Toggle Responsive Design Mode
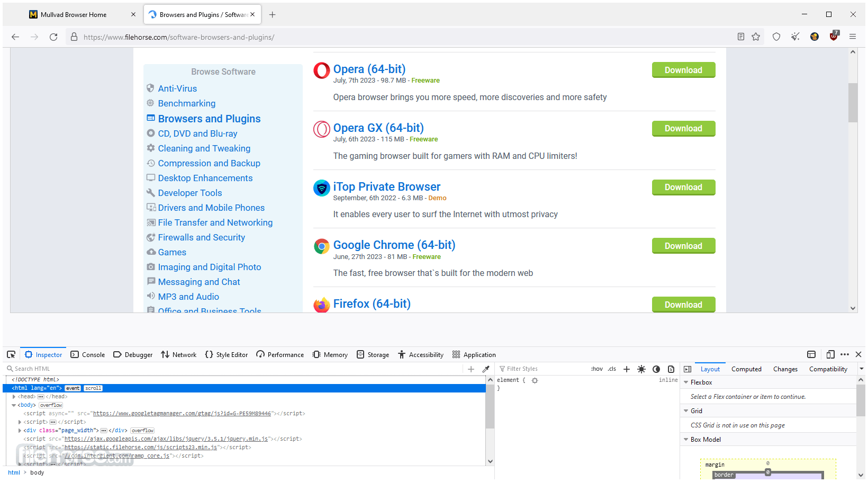This screenshot has height=482, width=868. pyautogui.click(x=830, y=355)
